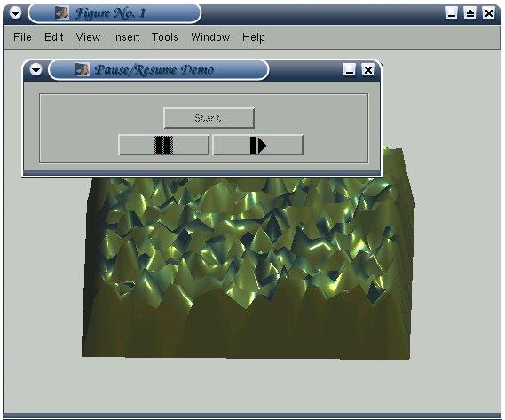Maximize the Figure No. 1 window
The width and height of the screenshot is (505, 420).
click(x=469, y=13)
